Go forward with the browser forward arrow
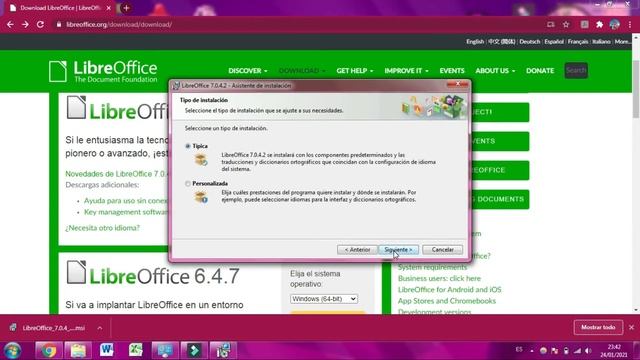640x360 pixels. click(25, 24)
